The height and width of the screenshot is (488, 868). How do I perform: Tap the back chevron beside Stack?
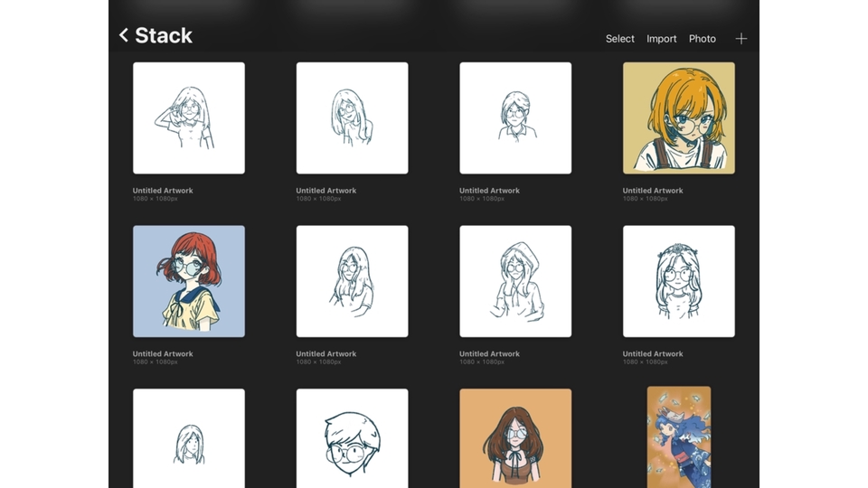(x=124, y=36)
